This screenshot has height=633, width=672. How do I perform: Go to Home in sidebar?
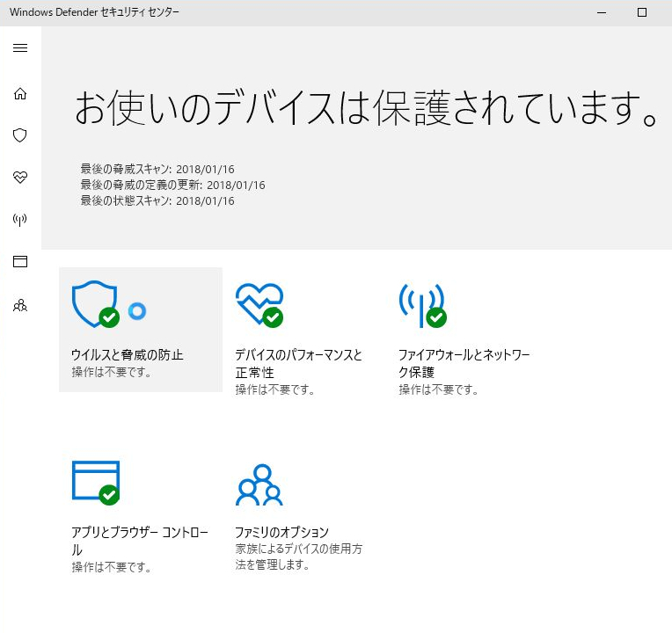point(20,93)
